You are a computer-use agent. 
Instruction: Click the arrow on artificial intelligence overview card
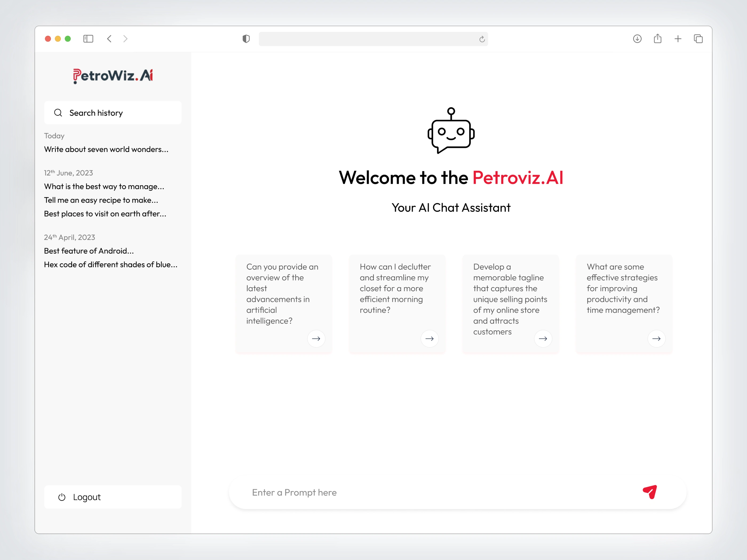click(316, 339)
